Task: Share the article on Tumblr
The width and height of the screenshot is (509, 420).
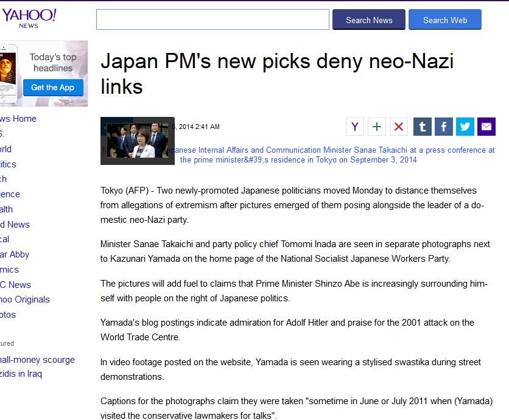Action: pyautogui.click(x=423, y=127)
